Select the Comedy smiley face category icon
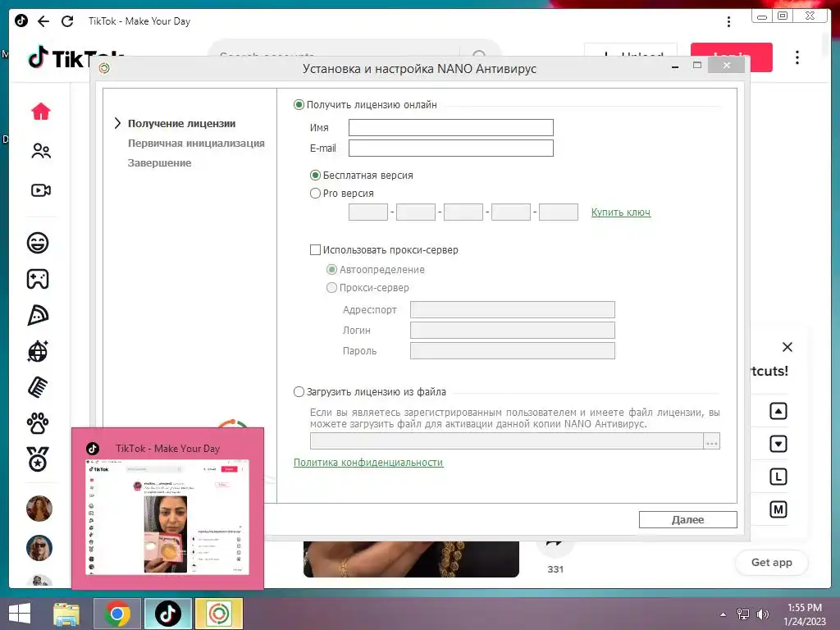This screenshot has width=840, height=630. point(38,243)
